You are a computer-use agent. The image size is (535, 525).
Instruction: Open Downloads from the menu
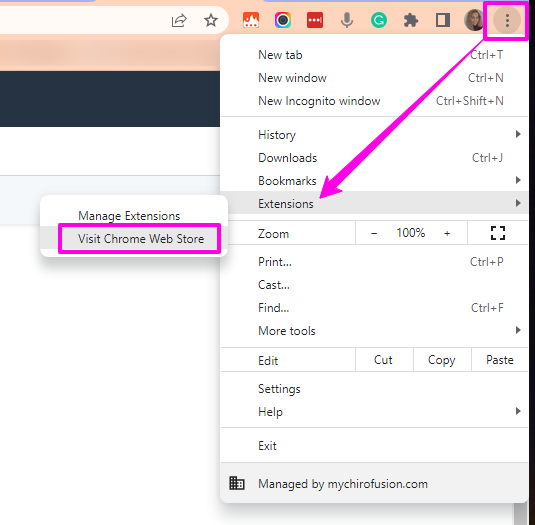pyautogui.click(x=374, y=158)
